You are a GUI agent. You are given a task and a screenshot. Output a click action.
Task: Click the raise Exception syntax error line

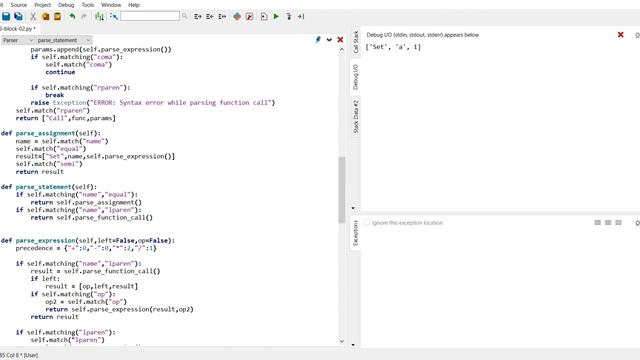pyautogui.click(x=153, y=103)
